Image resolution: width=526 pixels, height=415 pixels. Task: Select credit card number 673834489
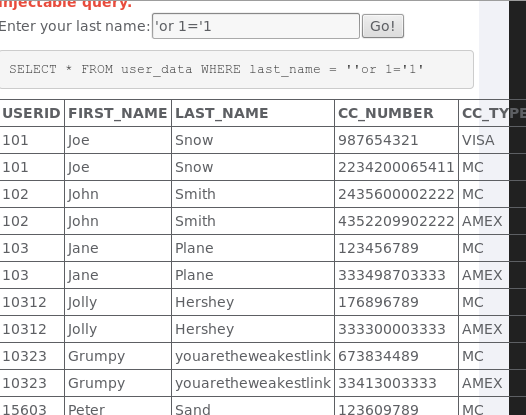pos(378,356)
